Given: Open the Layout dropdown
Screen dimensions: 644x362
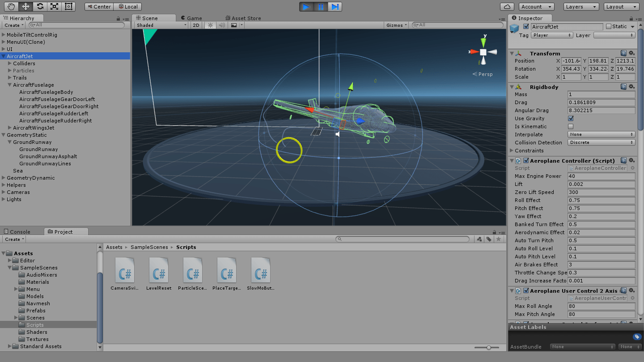Looking at the screenshot, I should point(621,6).
